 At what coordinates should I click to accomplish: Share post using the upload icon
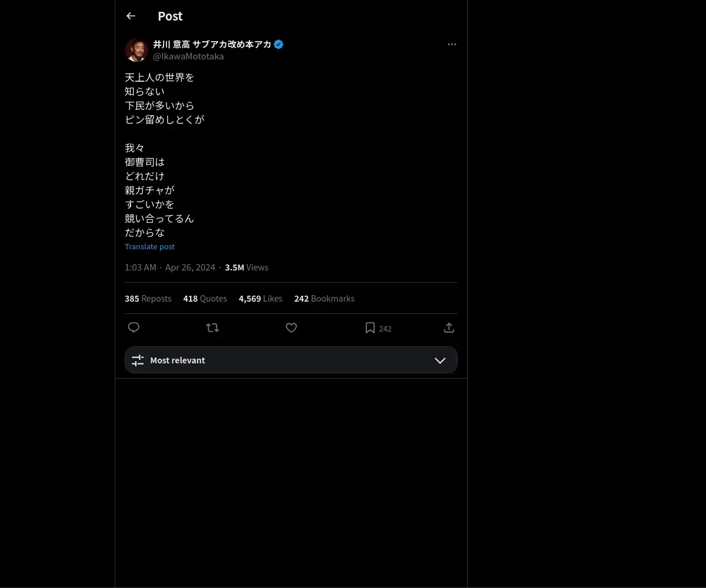[449, 328]
